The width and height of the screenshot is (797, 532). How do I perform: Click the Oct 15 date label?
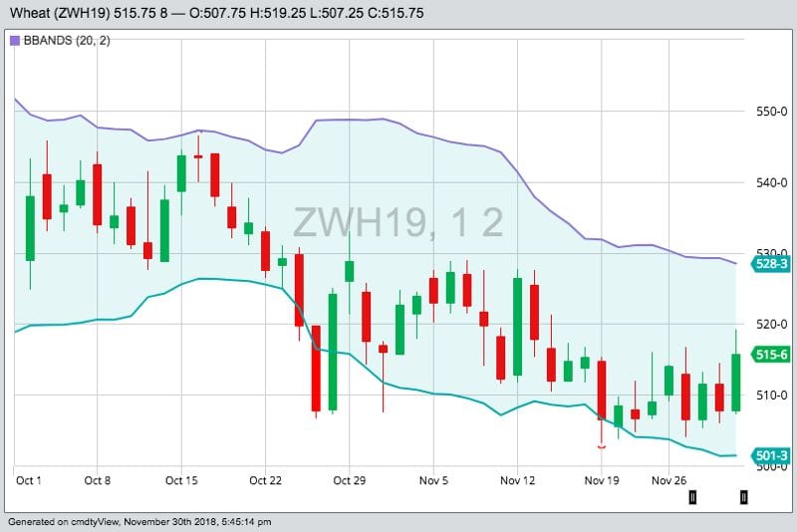181,480
